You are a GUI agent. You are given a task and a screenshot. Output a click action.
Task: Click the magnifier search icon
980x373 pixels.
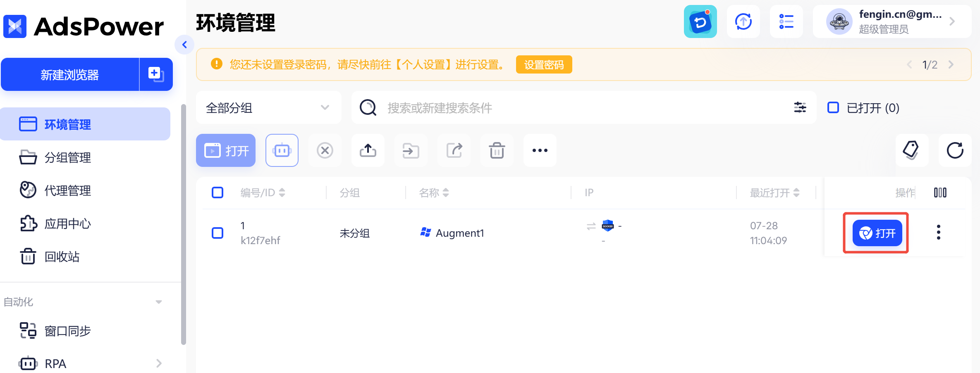point(368,107)
